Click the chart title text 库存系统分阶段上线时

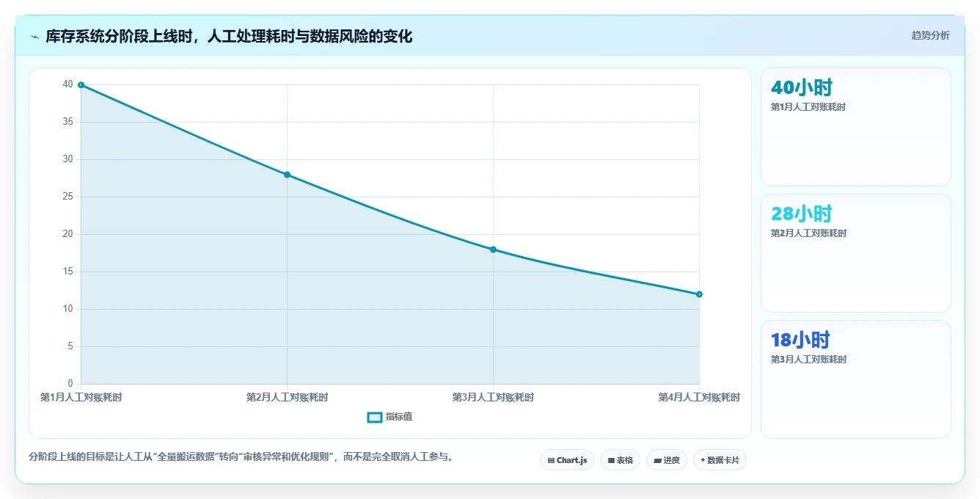click(119, 36)
